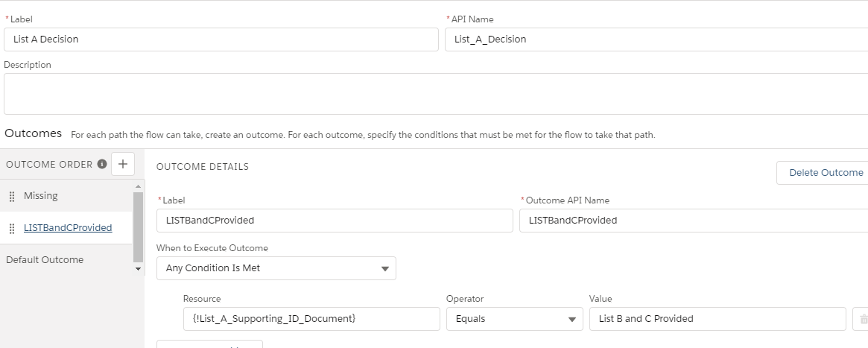Click into the element Label field
Image resolution: width=868 pixels, height=348 pixels.
click(x=221, y=39)
